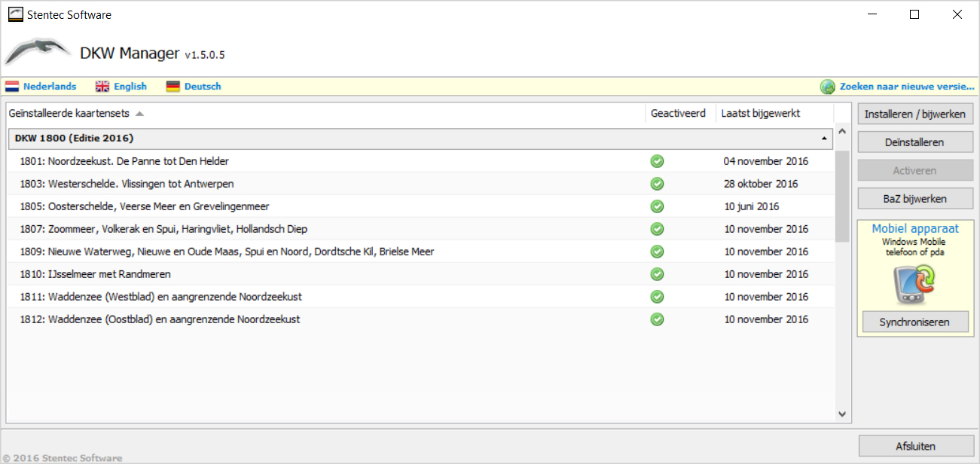Switch language to English

(x=130, y=87)
